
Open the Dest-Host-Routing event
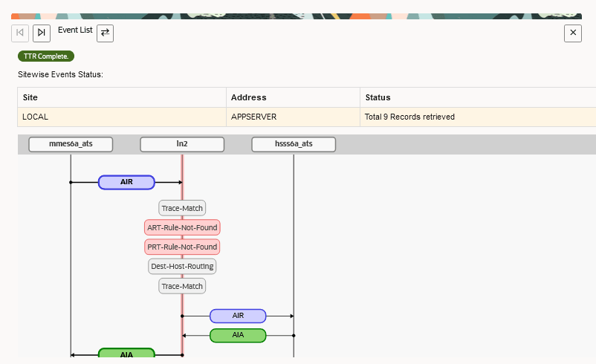[182, 267]
